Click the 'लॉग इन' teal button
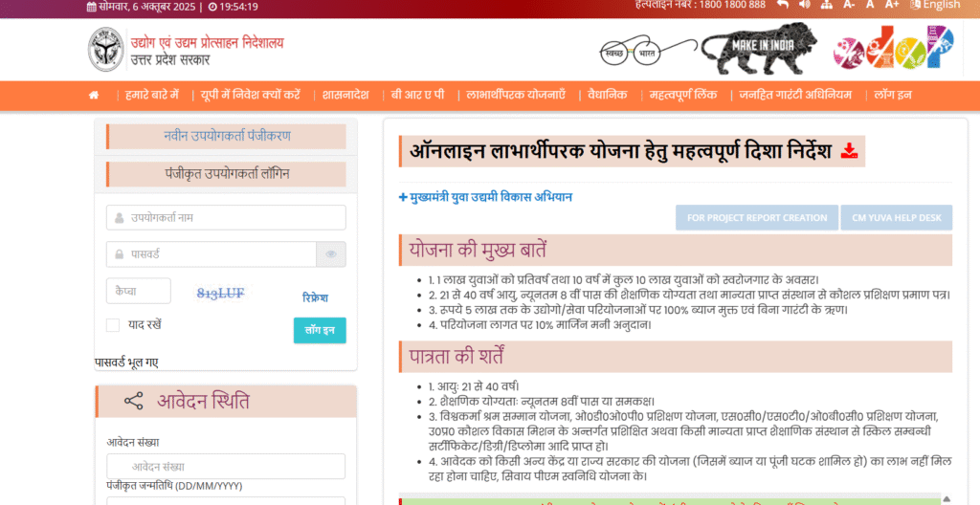The image size is (980, 505). click(x=319, y=330)
